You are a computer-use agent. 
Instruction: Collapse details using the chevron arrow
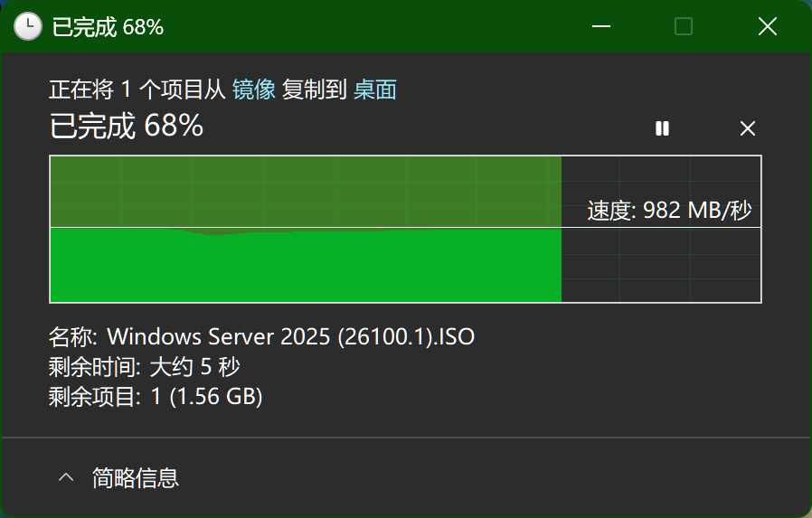66,477
